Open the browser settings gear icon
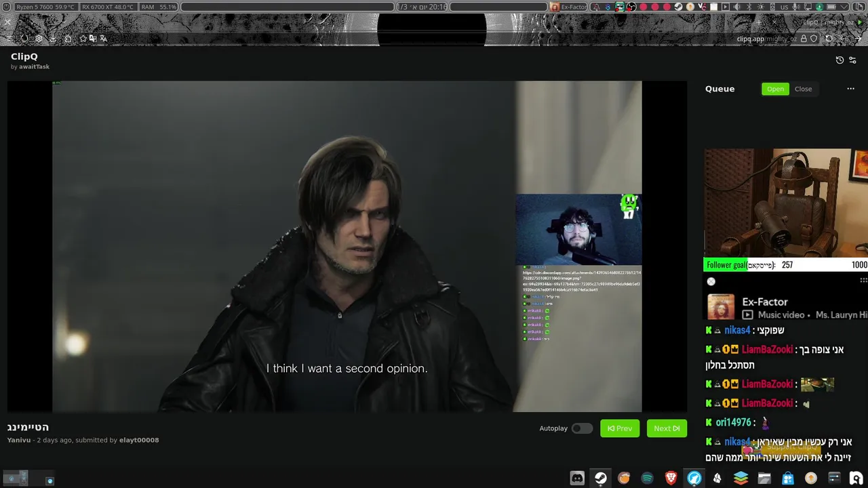Screen dimensions: 868x488 point(39,39)
